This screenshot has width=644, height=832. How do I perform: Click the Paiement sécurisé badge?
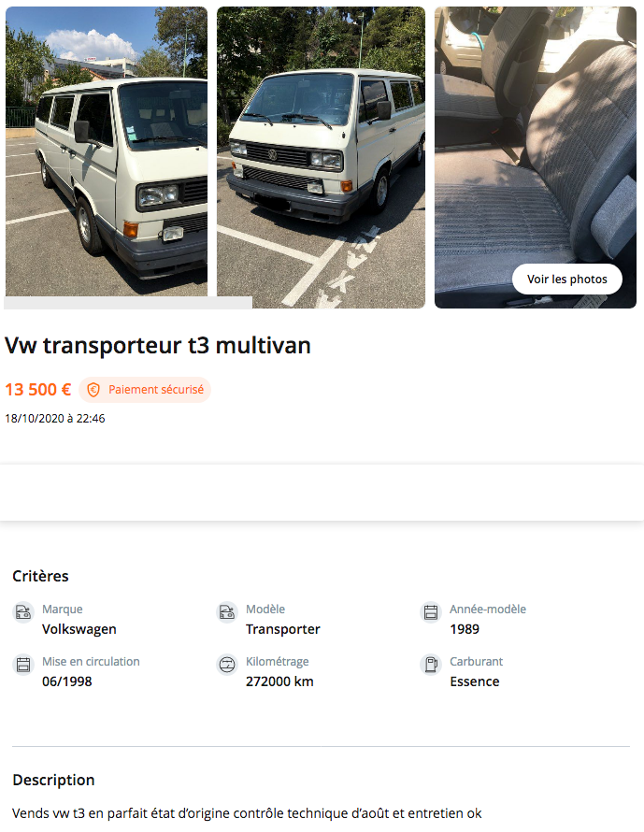[145, 390]
